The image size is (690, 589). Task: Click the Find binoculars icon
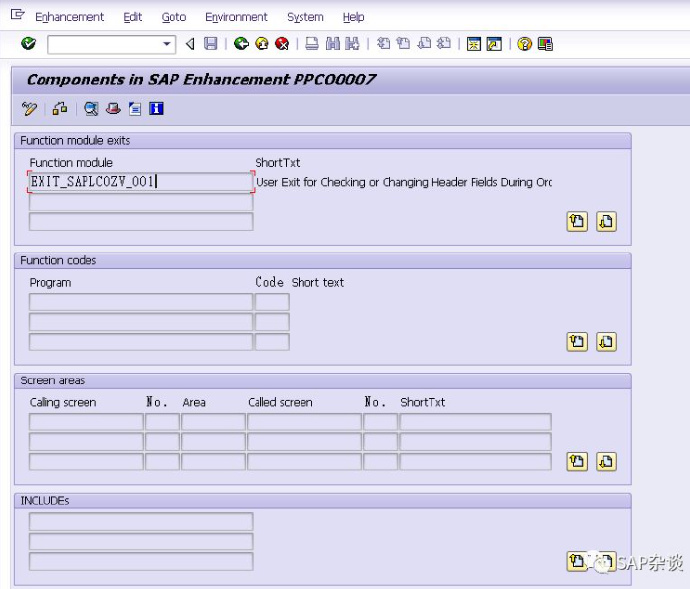(x=333, y=44)
